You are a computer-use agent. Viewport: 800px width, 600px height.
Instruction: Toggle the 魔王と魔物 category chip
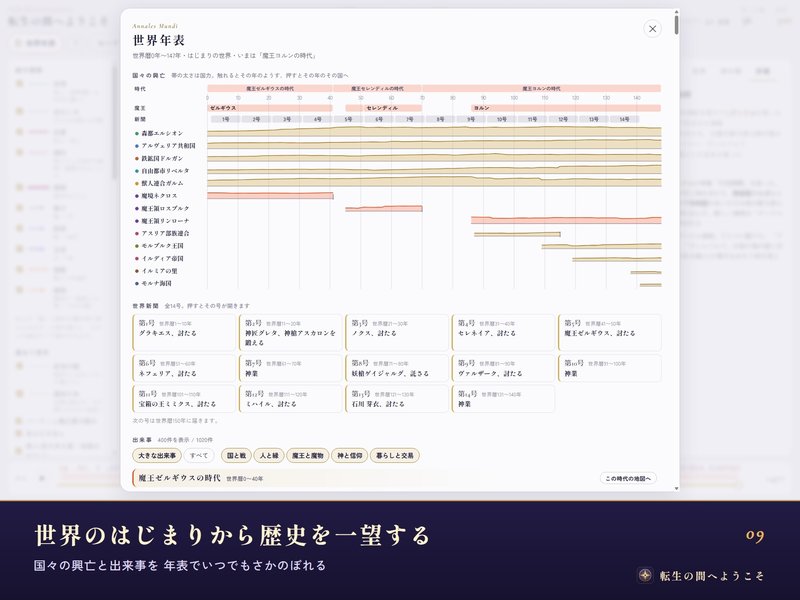[x=308, y=456]
